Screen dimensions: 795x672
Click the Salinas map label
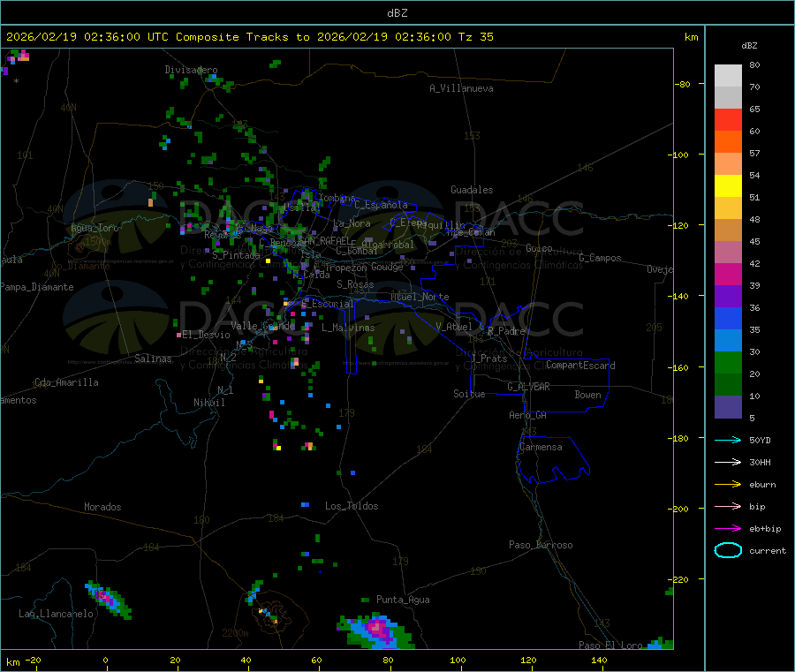[153, 359]
